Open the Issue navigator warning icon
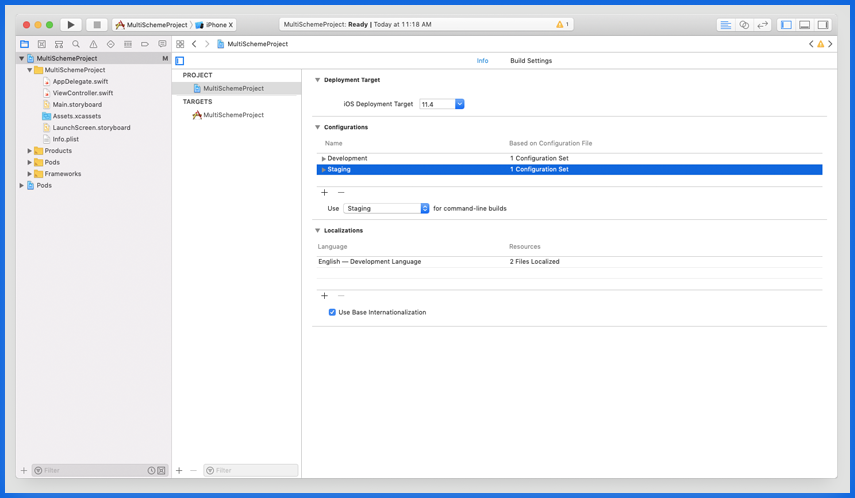 point(93,44)
